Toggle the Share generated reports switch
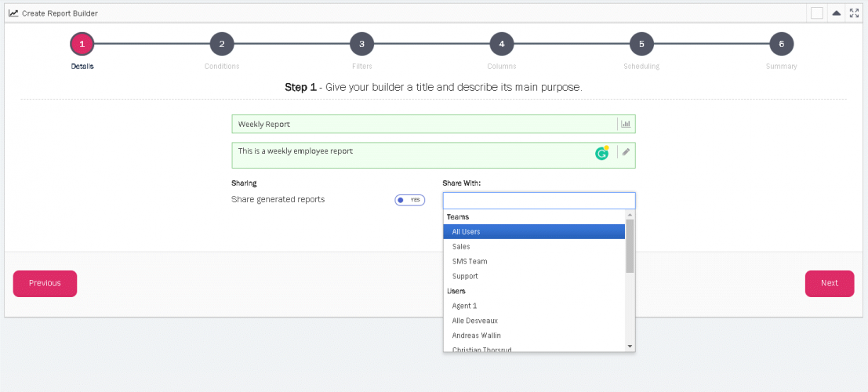This screenshot has width=868, height=392. (x=409, y=200)
